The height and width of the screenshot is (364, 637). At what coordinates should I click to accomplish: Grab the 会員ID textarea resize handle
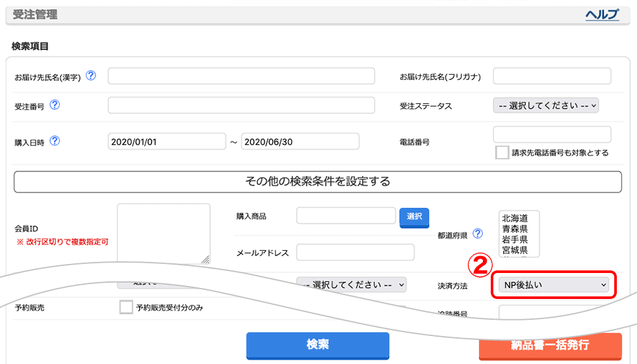click(x=205, y=259)
